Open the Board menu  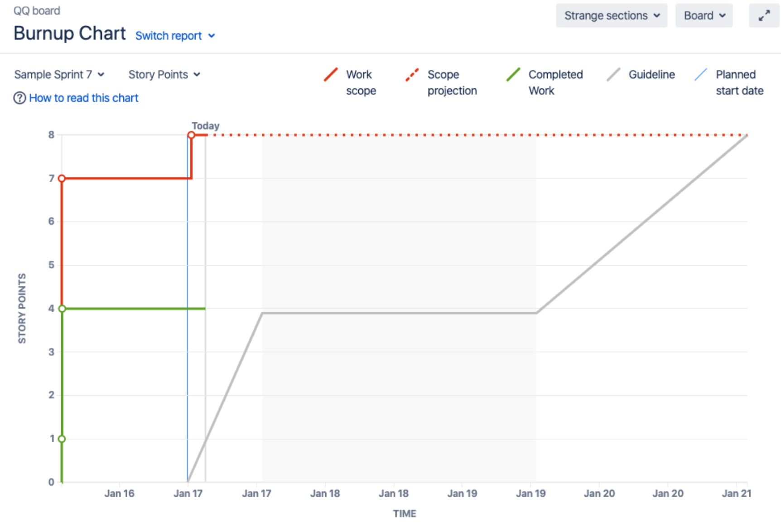tap(704, 15)
